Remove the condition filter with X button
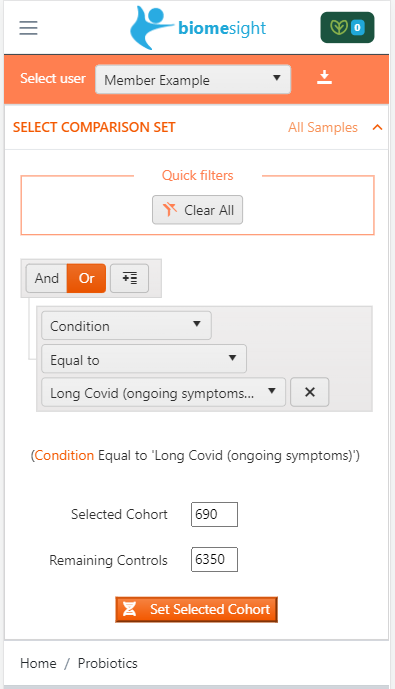Viewport: 395px width, 689px height. (309, 392)
